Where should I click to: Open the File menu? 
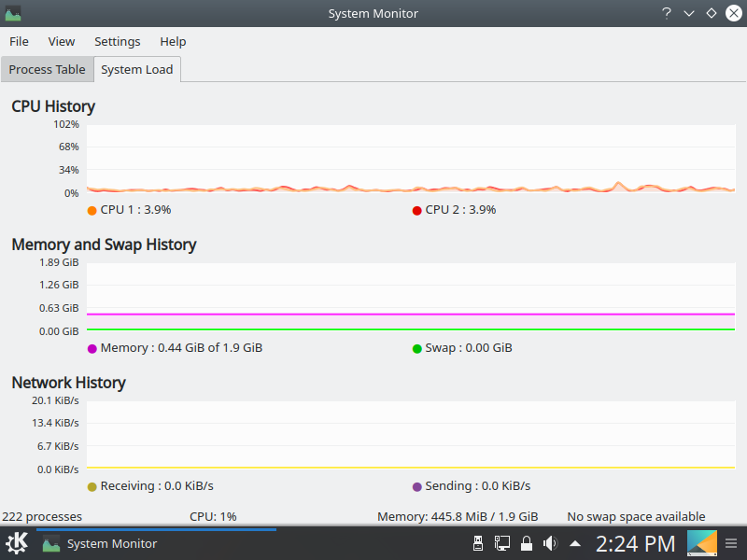[x=19, y=41]
